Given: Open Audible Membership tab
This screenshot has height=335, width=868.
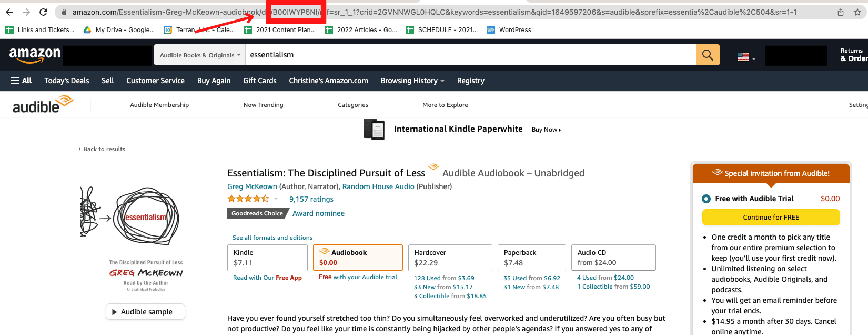Looking at the screenshot, I should [159, 105].
